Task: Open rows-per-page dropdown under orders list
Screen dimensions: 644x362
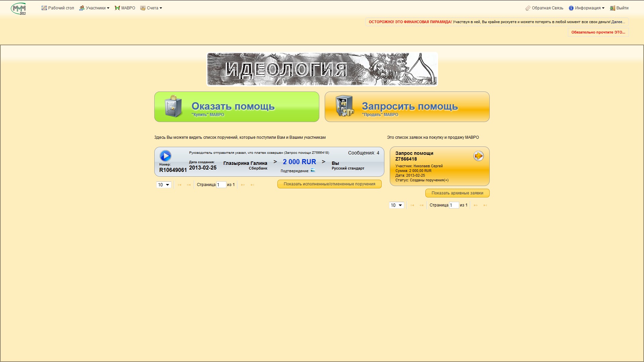Action: pyautogui.click(x=164, y=185)
